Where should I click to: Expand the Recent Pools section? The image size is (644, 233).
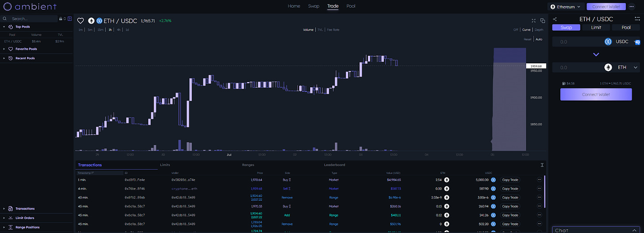pos(25,58)
